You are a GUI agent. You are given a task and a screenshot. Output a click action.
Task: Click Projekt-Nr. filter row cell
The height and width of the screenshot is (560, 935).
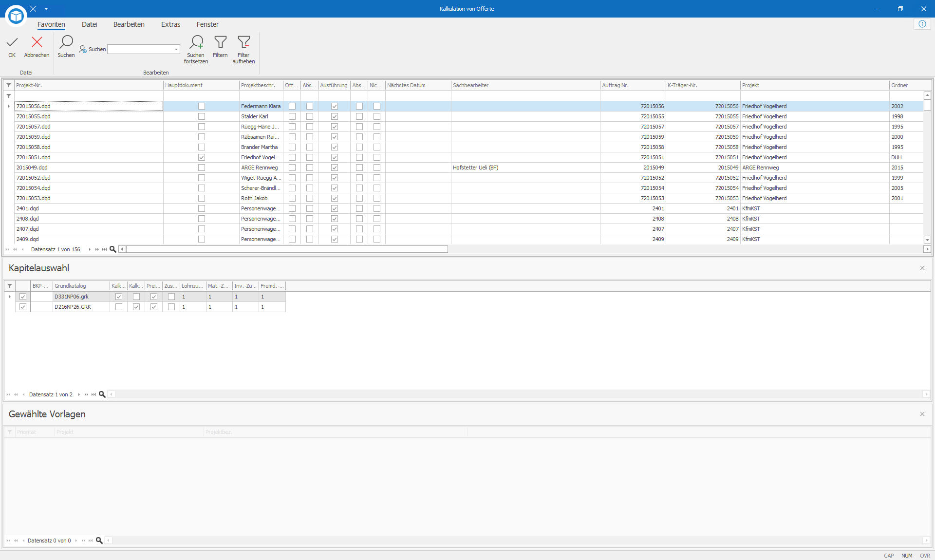point(89,96)
